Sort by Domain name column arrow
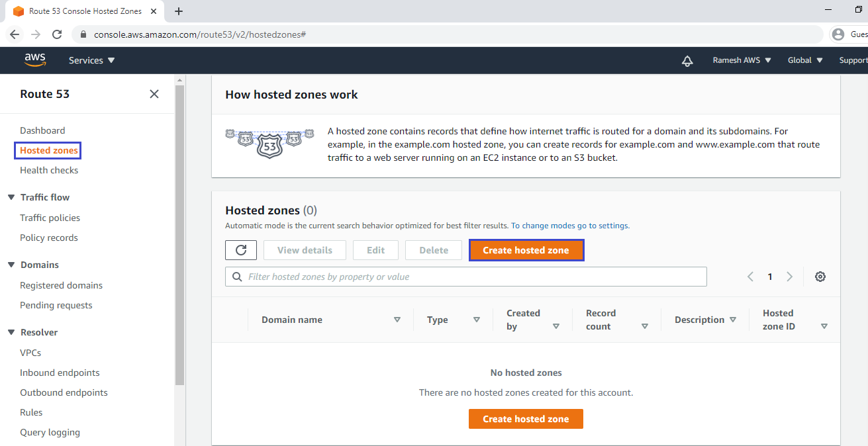 click(397, 320)
